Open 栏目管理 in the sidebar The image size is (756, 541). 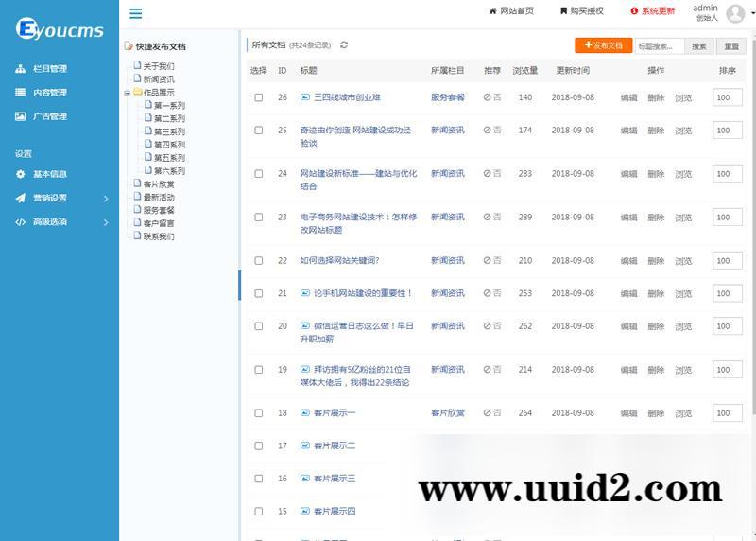pos(50,68)
